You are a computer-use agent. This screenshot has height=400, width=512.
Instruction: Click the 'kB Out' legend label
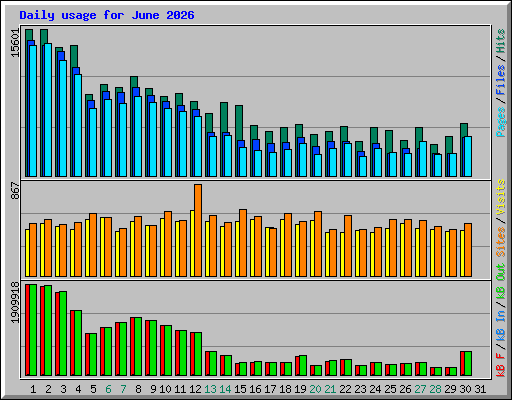(x=500, y=281)
